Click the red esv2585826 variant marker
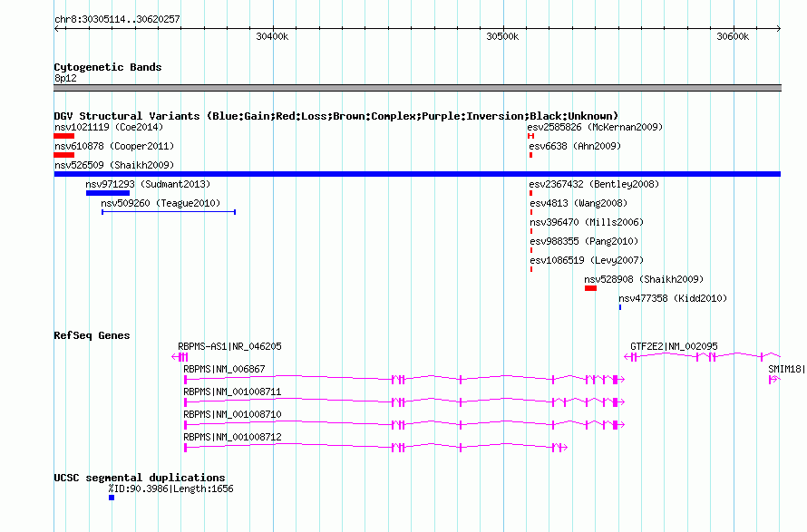 click(530, 136)
